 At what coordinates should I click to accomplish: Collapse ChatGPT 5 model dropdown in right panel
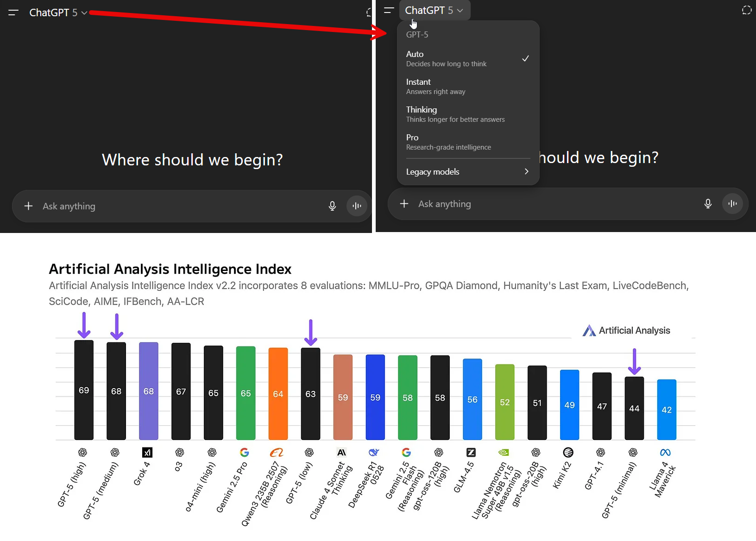click(435, 10)
